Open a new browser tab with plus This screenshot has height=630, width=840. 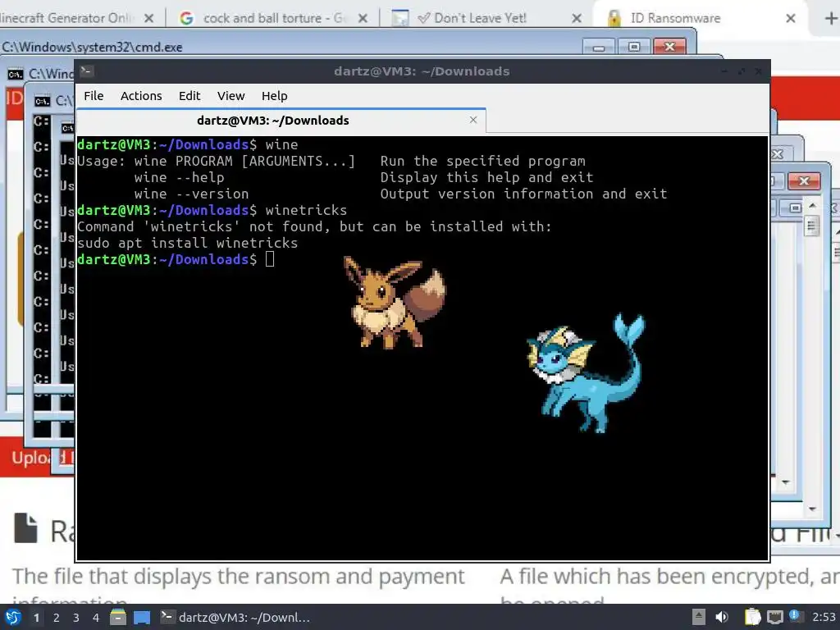click(x=830, y=18)
